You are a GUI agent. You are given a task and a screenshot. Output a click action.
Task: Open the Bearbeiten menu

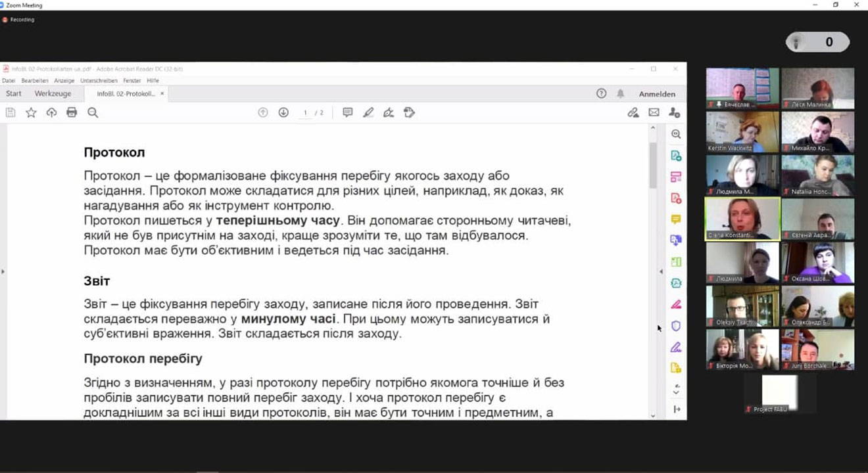pyautogui.click(x=35, y=80)
